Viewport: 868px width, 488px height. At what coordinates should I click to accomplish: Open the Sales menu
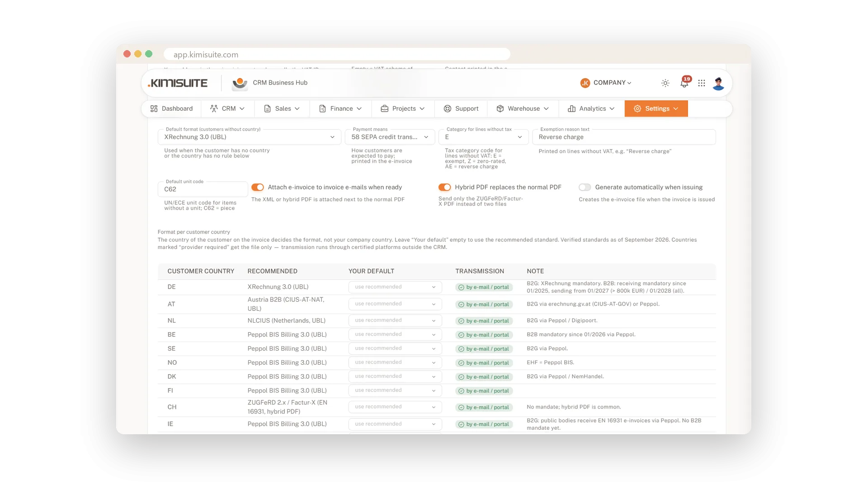[x=282, y=108]
